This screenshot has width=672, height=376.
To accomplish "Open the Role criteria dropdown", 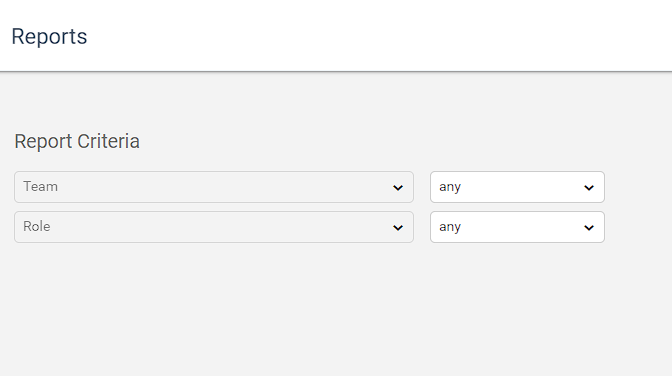I will click(214, 227).
